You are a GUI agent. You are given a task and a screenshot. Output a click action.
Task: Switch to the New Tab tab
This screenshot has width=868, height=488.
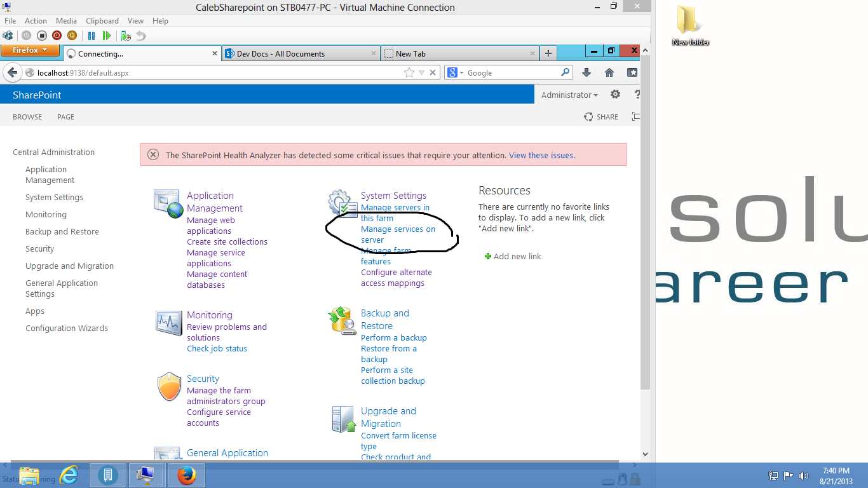[x=459, y=53]
